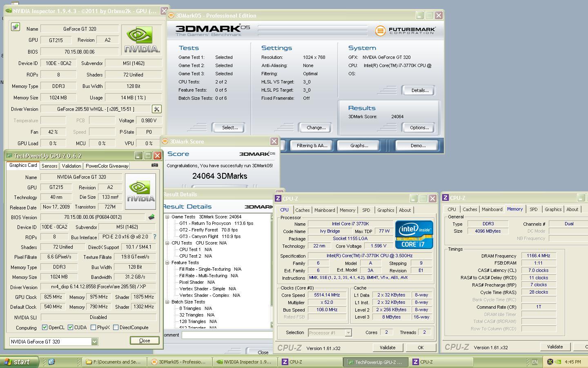Open Filtering & AA... settings
Viewport: 588px width, 368px height.
[x=312, y=146]
